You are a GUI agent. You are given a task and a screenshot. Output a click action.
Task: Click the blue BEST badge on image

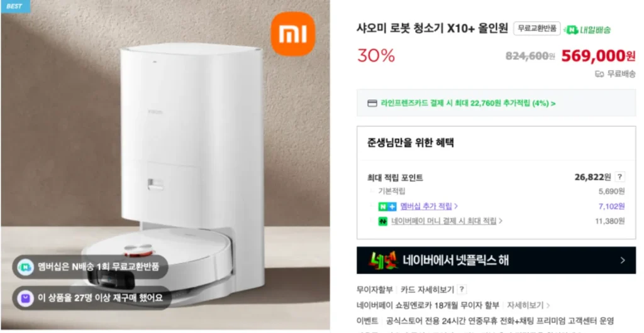[x=15, y=6]
